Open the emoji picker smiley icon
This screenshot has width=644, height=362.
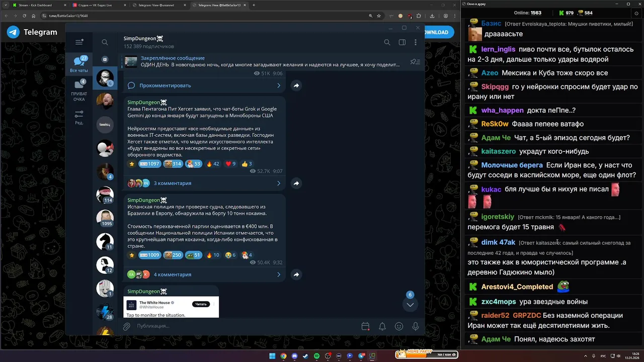(x=399, y=326)
